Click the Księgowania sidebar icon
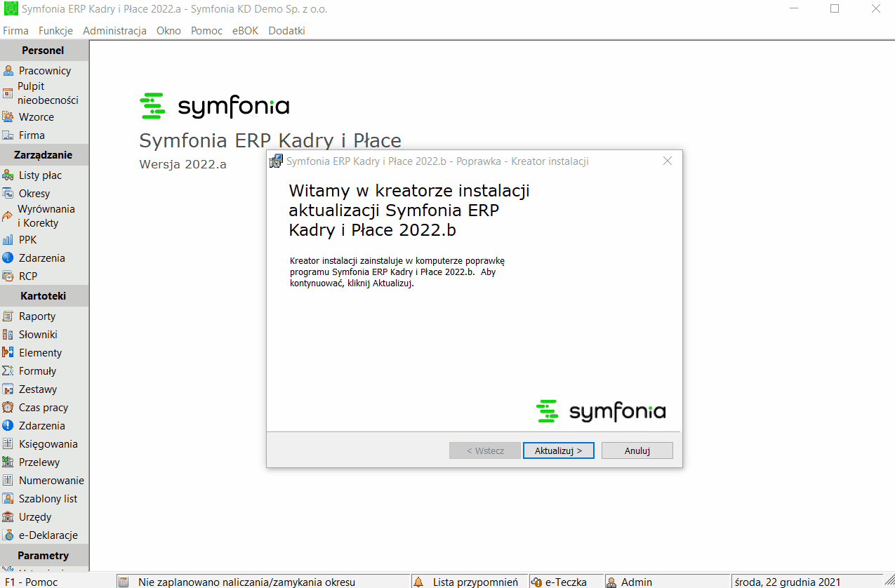 point(8,444)
